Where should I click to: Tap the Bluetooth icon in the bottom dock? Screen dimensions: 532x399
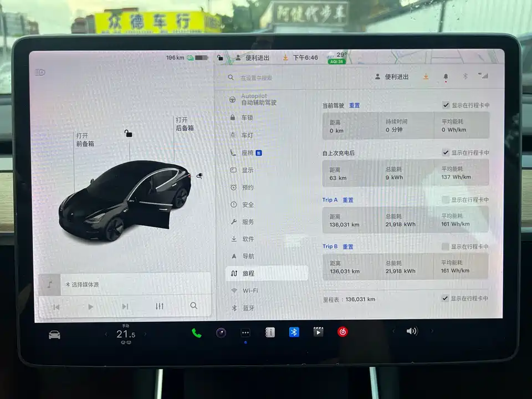tap(294, 332)
